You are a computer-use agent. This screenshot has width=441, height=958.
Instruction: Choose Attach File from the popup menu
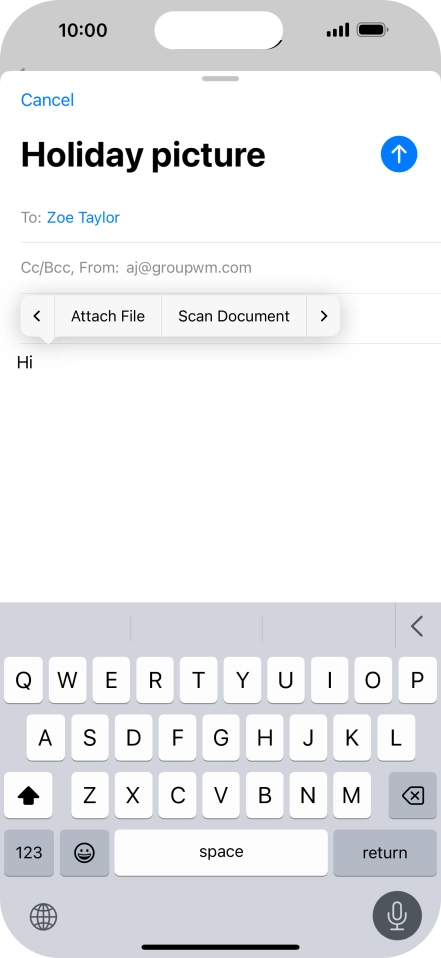108,316
